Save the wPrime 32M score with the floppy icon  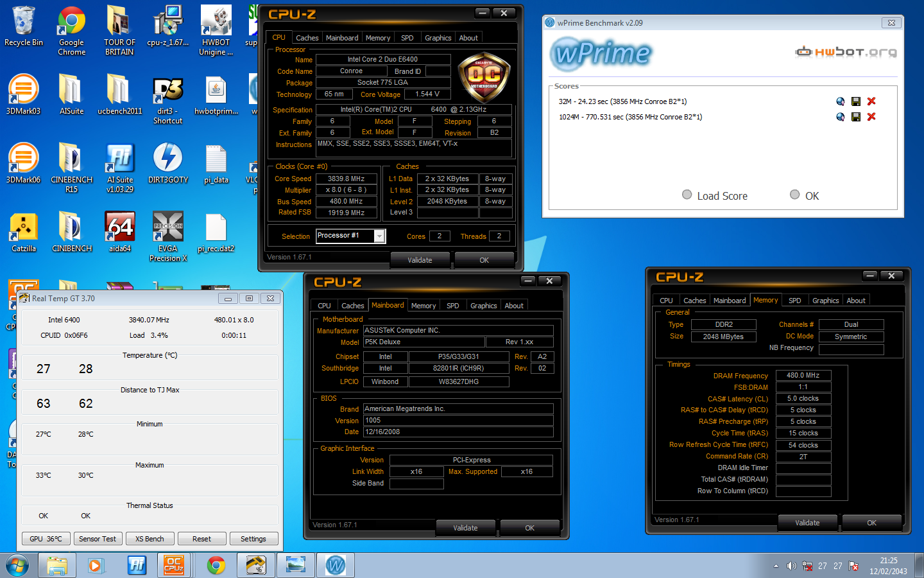coord(855,101)
